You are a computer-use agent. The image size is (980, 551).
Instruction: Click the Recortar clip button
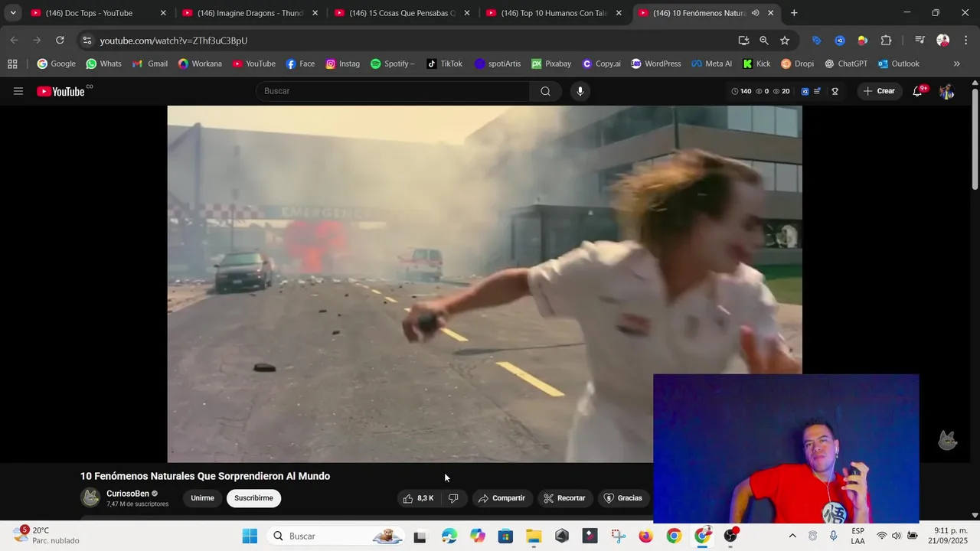pyautogui.click(x=563, y=498)
